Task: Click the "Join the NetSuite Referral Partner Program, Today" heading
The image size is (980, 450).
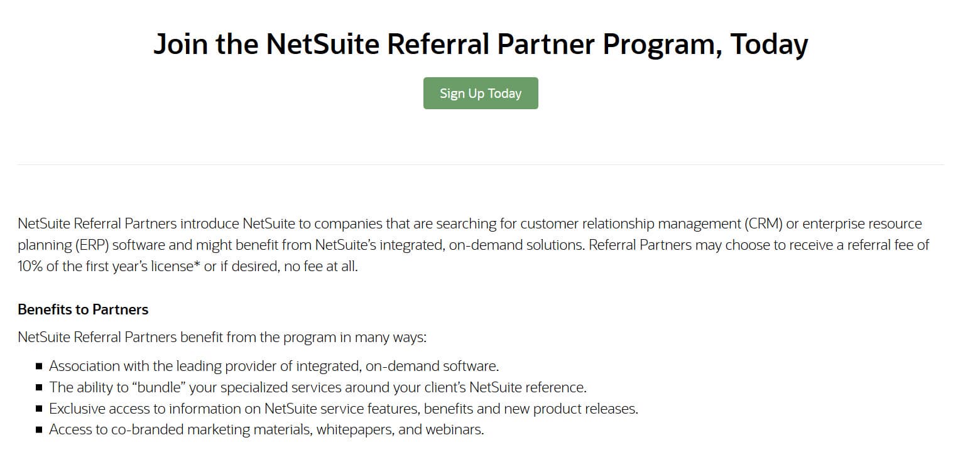Action: pos(481,44)
